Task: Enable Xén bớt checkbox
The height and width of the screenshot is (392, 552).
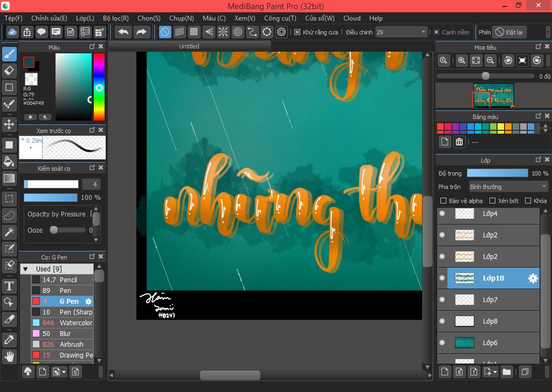Action: (x=493, y=201)
